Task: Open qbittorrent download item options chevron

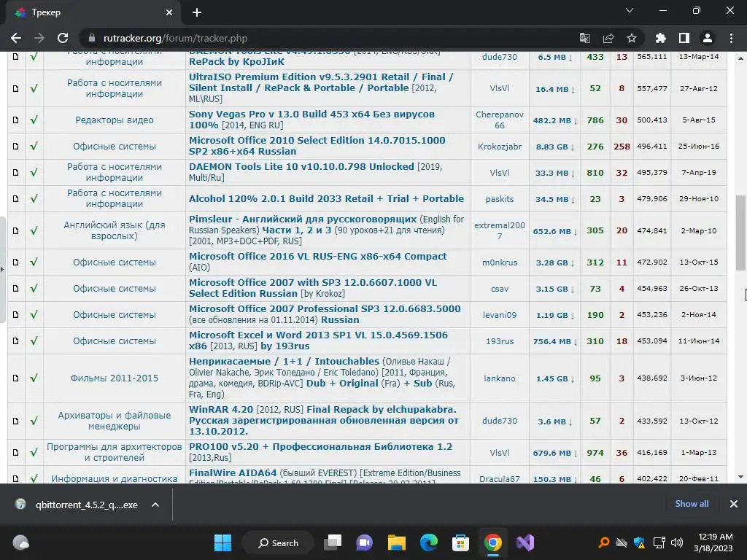Action: click(155, 505)
